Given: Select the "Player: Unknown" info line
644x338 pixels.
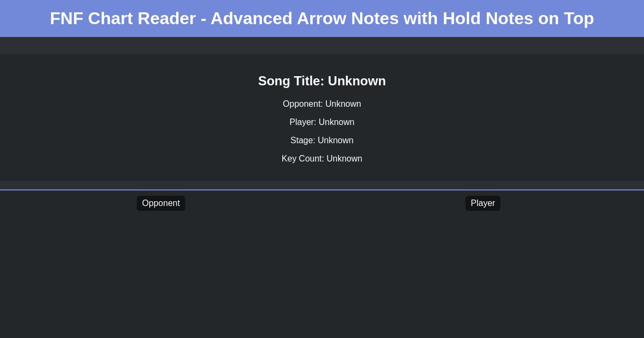Looking at the screenshot, I should 322,122.
